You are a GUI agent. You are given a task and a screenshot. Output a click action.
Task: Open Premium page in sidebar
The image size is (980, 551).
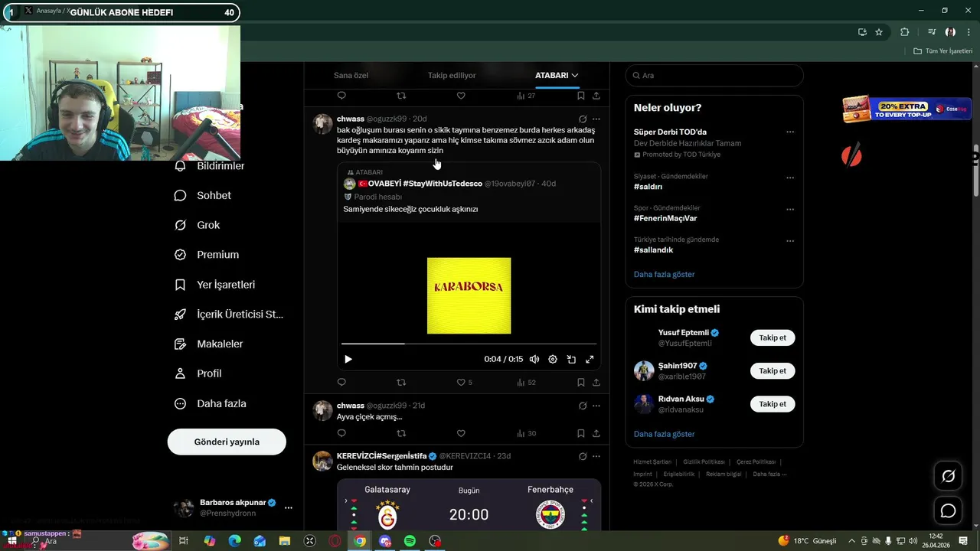tap(207, 255)
